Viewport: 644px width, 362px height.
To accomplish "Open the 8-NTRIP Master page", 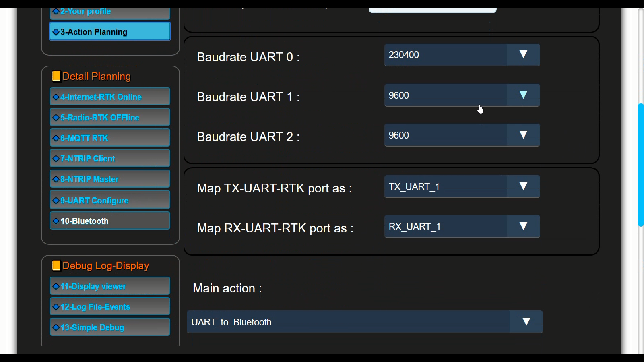I will tap(110, 179).
